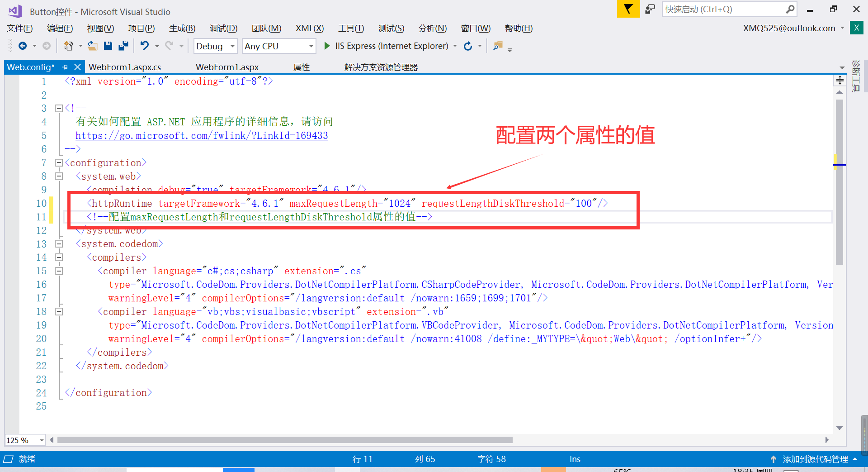Open the 工具(T) menu
The height and width of the screenshot is (472, 868).
tap(351, 29)
